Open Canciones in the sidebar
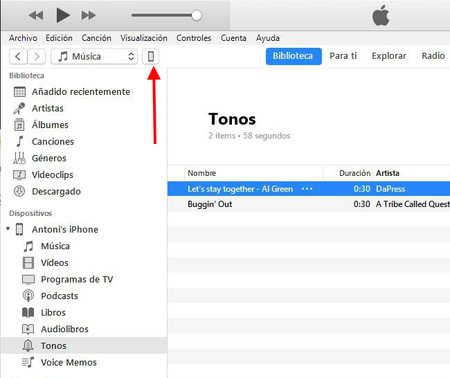 pyautogui.click(x=53, y=142)
